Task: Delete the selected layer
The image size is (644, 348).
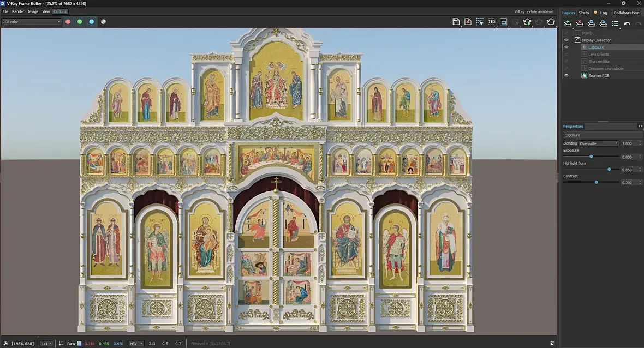Action: 580,23
